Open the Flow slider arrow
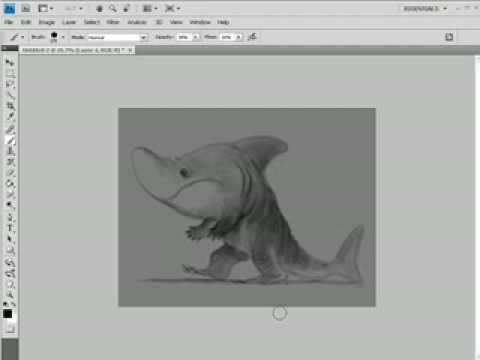Screen dimensions: 480x360 click(x=238, y=37)
